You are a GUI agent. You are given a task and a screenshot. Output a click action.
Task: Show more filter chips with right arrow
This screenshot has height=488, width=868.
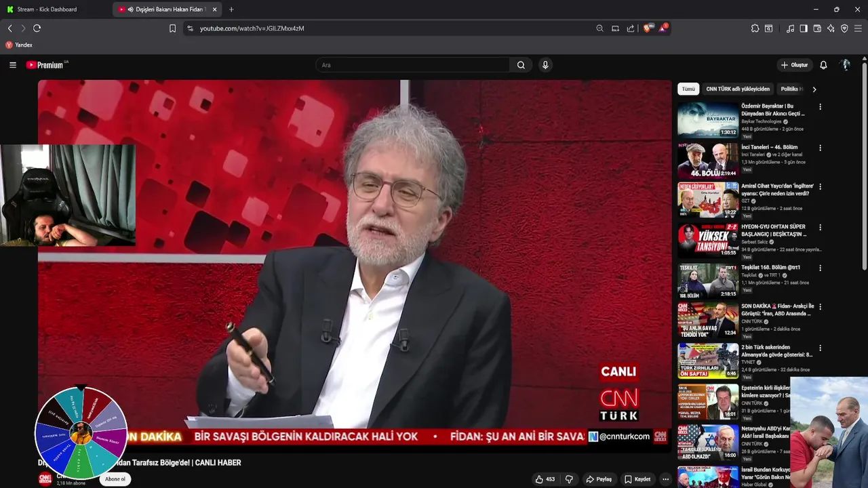(x=814, y=89)
